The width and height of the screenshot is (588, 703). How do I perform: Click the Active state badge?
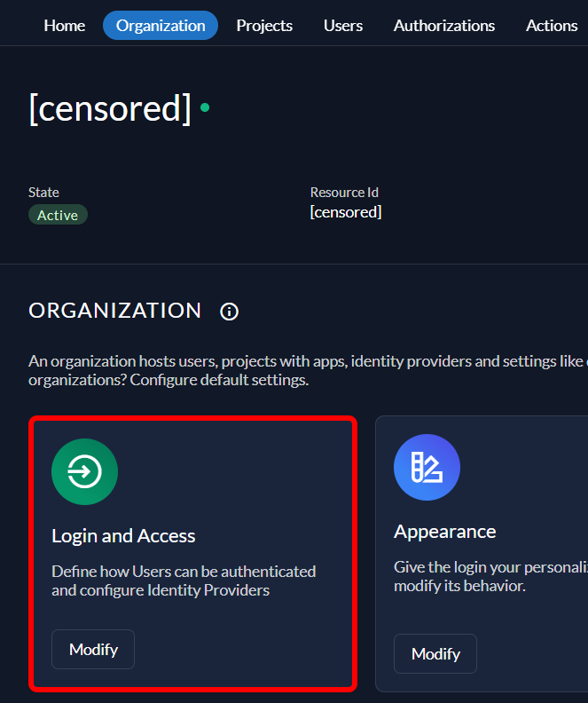click(x=58, y=215)
